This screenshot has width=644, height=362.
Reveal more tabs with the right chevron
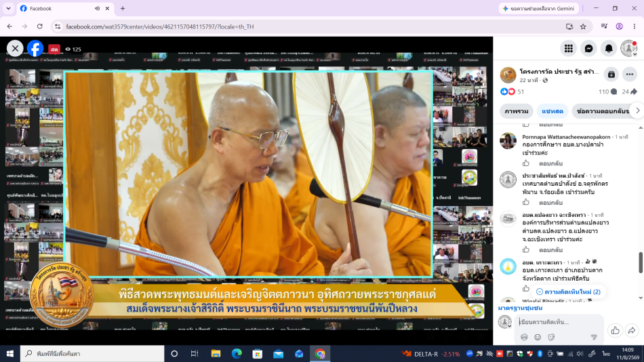click(637, 110)
